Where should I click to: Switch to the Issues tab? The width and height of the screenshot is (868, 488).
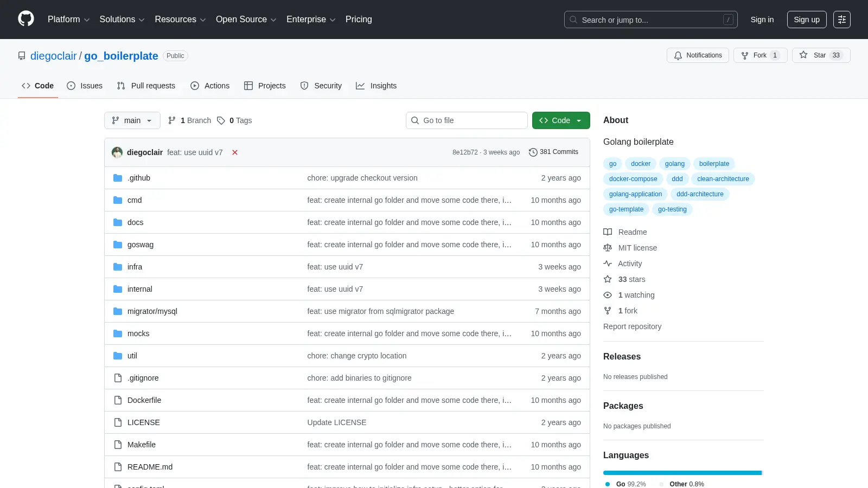(85, 86)
